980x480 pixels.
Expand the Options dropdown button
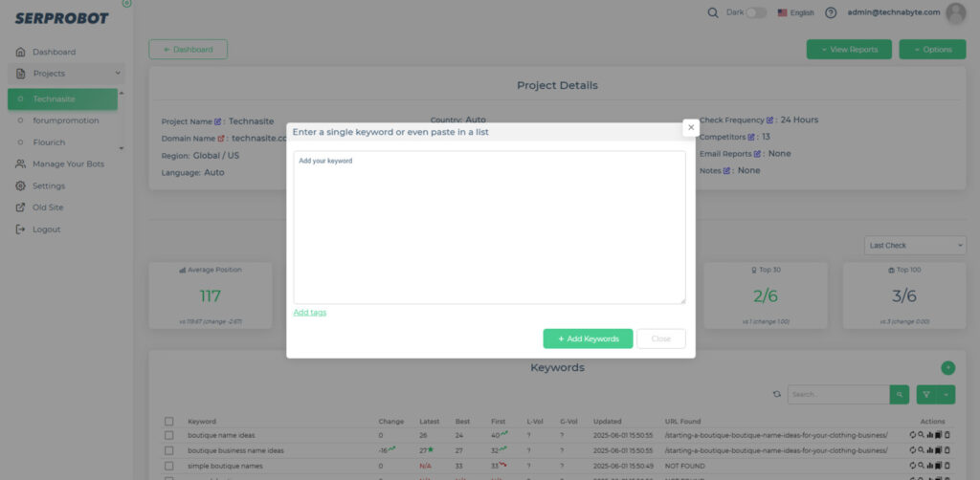932,49
